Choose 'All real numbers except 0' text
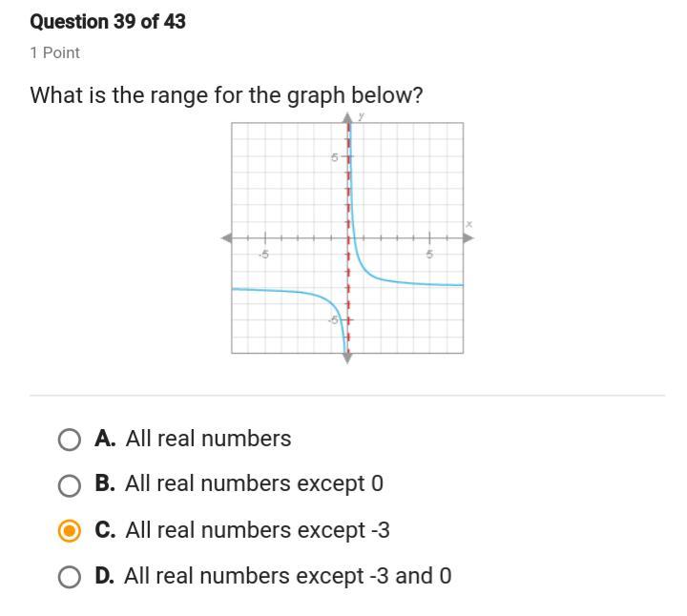 pyautogui.click(x=254, y=484)
